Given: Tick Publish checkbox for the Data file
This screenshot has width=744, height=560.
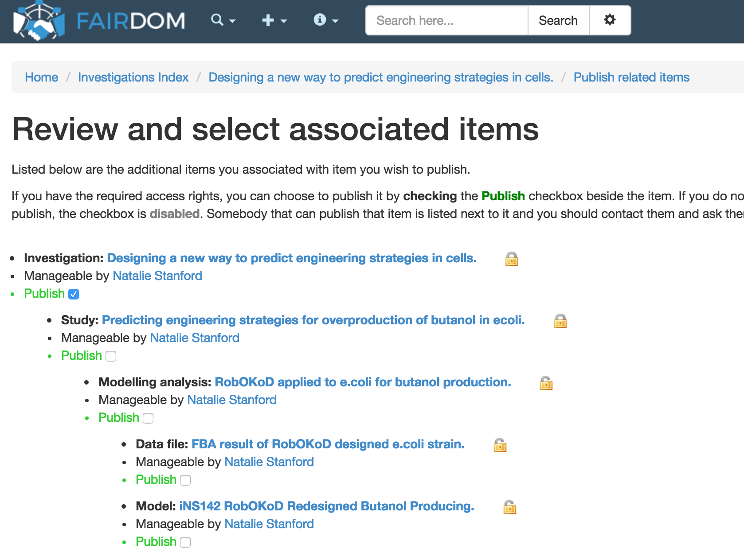Looking at the screenshot, I should (186, 480).
